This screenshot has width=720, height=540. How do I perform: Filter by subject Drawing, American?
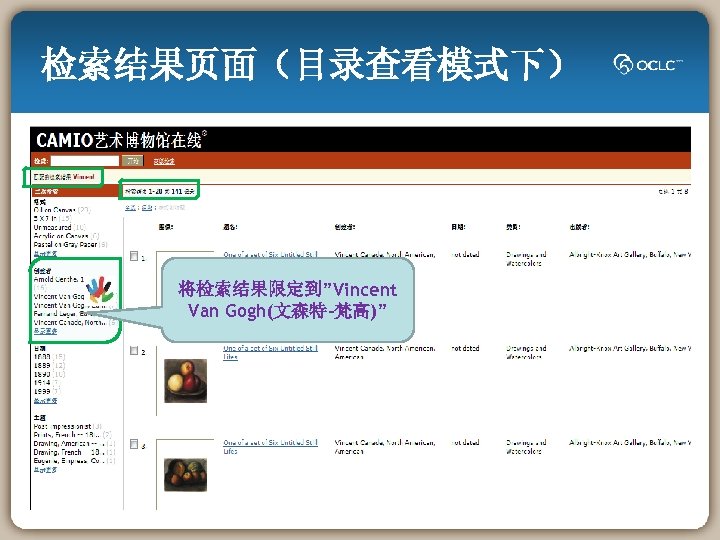tap(69, 443)
